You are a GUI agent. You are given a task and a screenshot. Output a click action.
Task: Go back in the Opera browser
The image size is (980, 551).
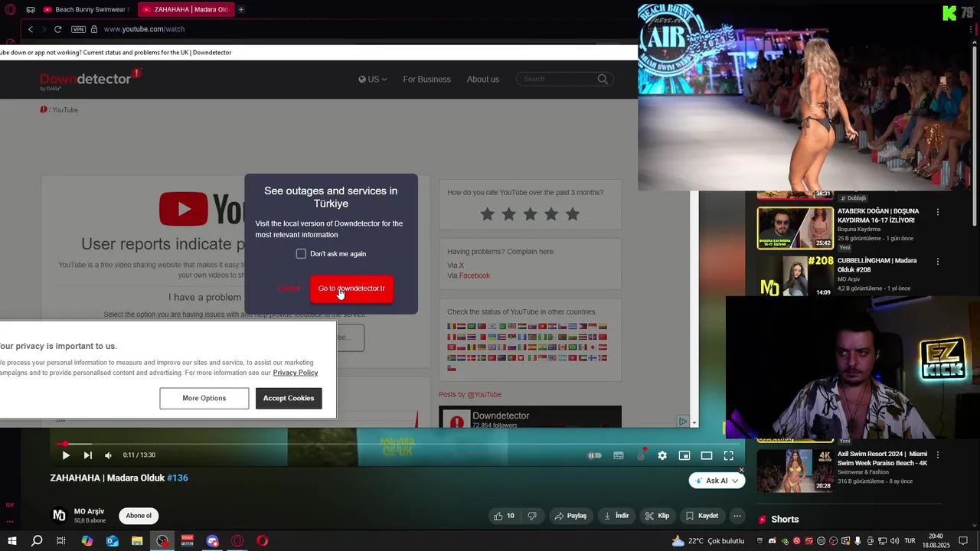pos(31,29)
